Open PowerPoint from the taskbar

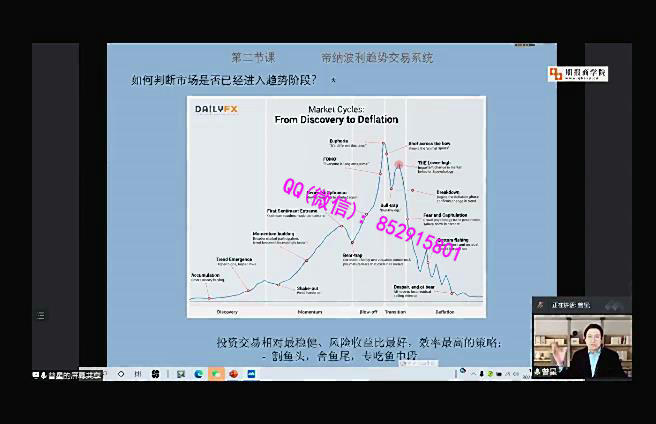coord(234,374)
